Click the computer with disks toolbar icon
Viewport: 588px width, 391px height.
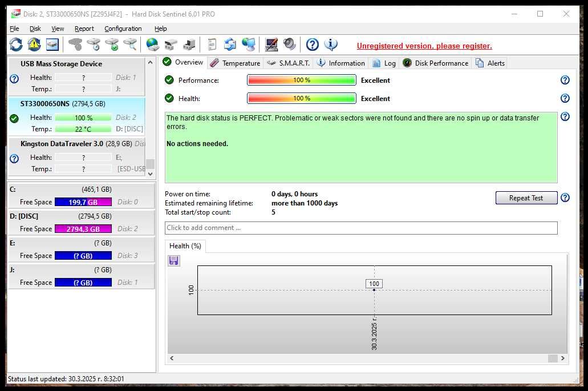click(x=189, y=45)
